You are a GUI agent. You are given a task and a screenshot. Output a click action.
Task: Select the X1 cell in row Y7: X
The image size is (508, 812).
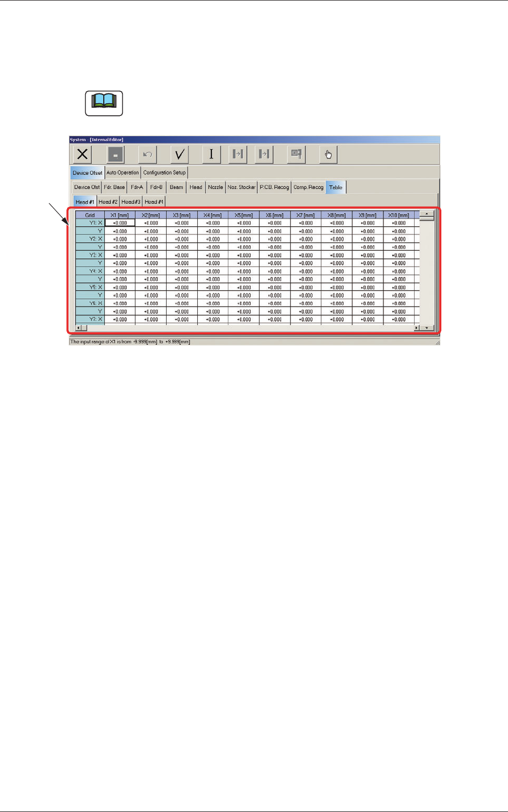[x=120, y=320]
